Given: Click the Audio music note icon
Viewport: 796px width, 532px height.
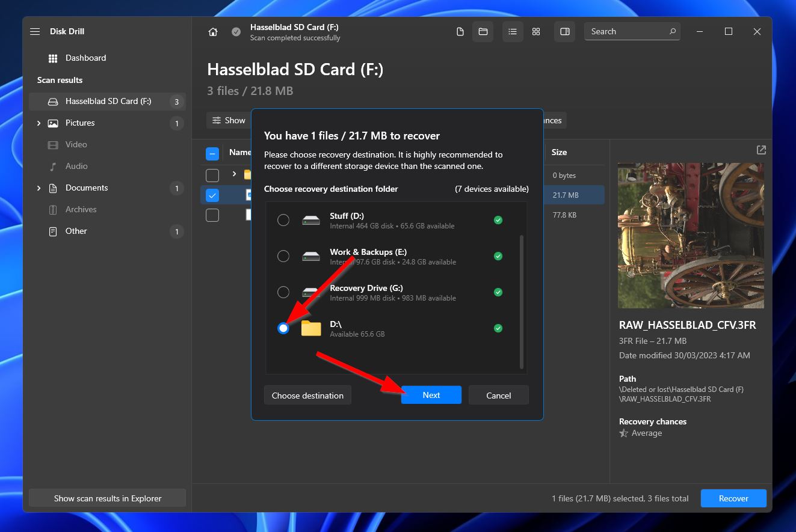Looking at the screenshot, I should [53, 167].
